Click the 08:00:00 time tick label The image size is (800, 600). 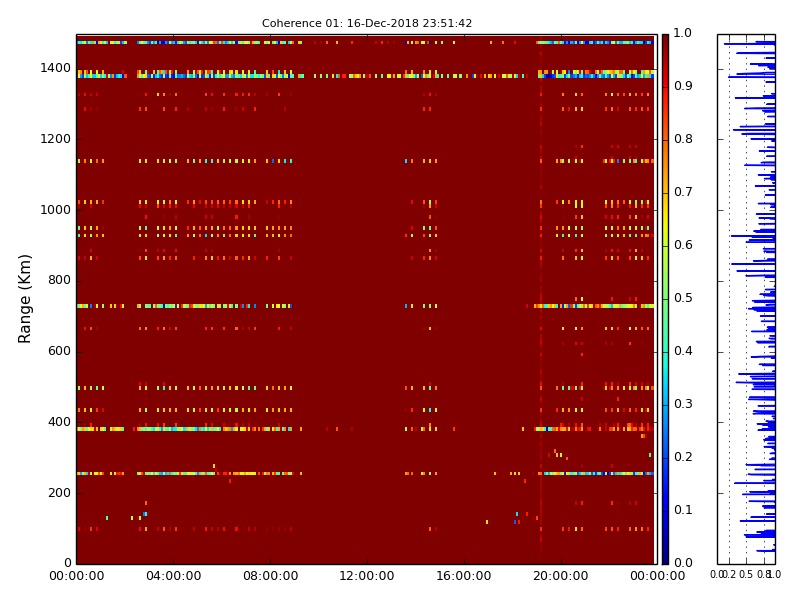point(270,576)
